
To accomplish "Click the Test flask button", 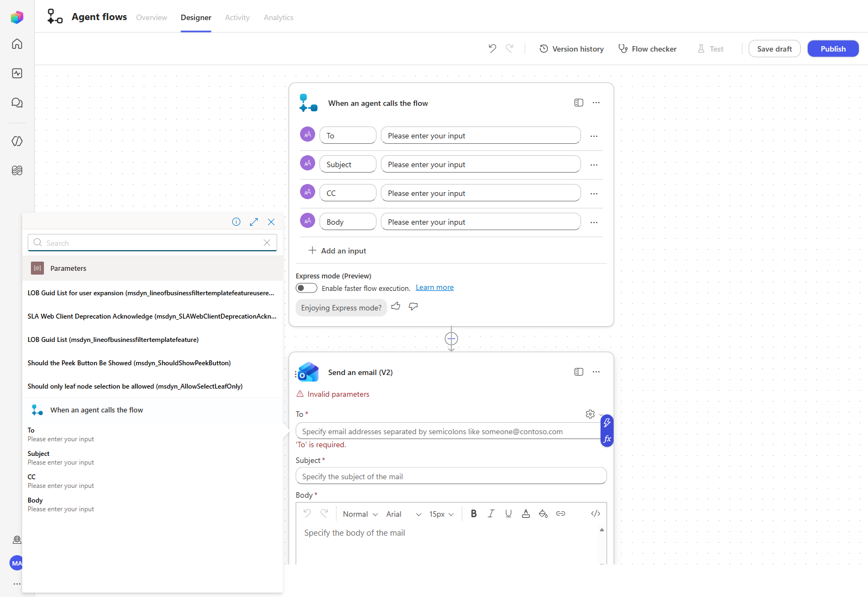I will click(710, 49).
